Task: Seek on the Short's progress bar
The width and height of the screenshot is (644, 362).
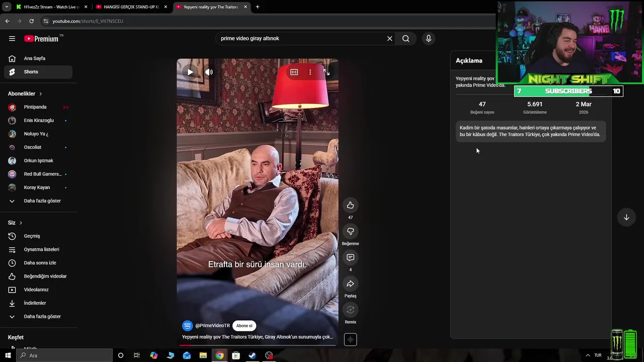Action: [x=258, y=345]
